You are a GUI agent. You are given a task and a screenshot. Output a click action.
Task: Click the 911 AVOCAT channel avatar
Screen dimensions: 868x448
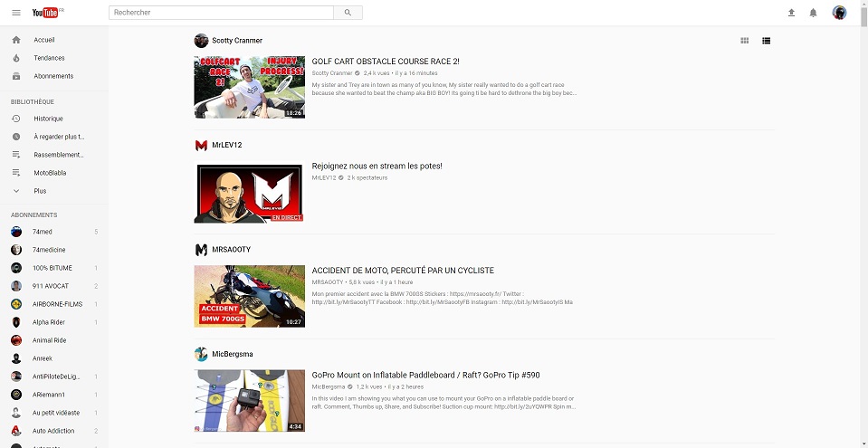[x=16, y=286]
